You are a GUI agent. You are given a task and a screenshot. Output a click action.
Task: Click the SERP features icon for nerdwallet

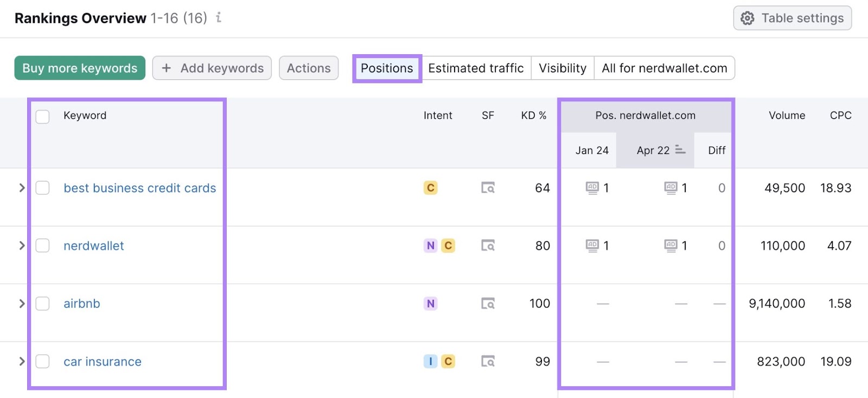[488, 246]
